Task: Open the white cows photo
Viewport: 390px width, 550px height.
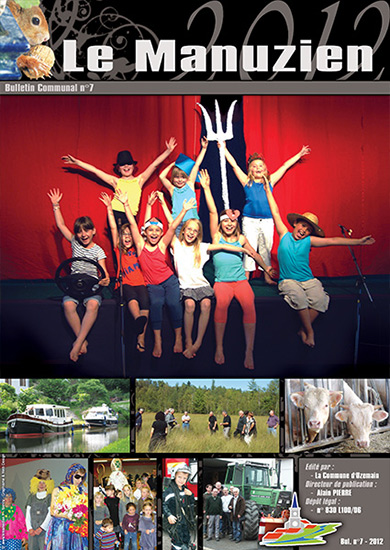Action: click(x=337, y=415)
